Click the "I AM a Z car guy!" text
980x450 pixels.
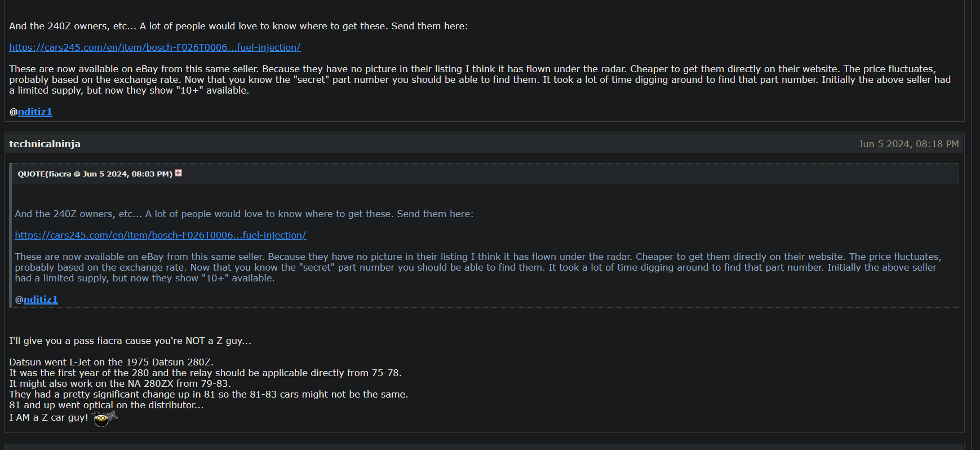[48, 417]
